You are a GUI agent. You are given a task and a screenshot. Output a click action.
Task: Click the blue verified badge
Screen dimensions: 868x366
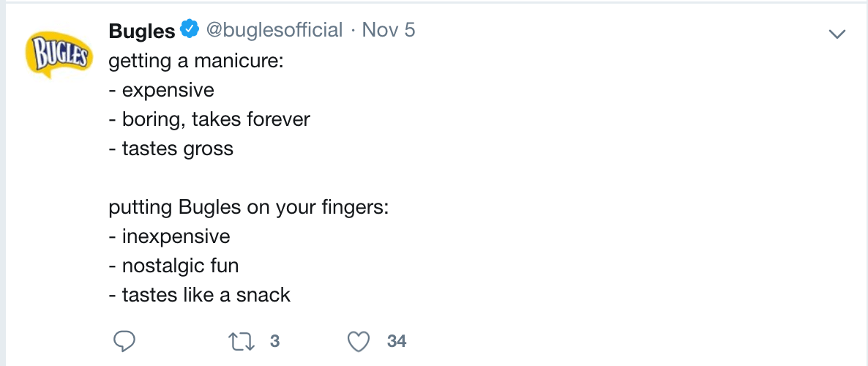tap(190, 30)
